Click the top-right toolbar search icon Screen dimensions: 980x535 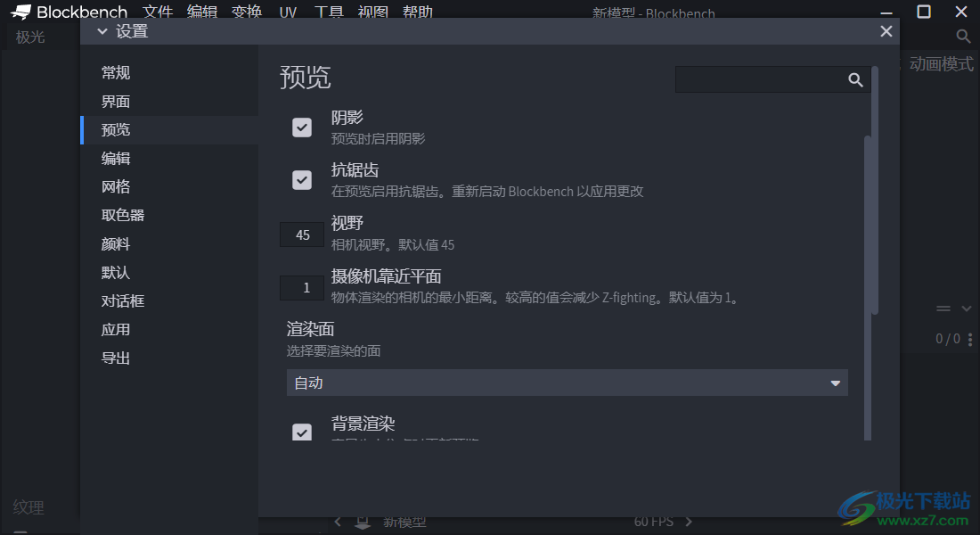click(963, 37)
